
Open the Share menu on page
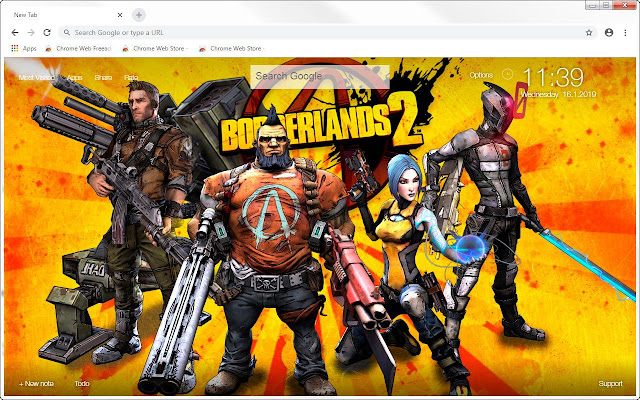tap(103, 78)
